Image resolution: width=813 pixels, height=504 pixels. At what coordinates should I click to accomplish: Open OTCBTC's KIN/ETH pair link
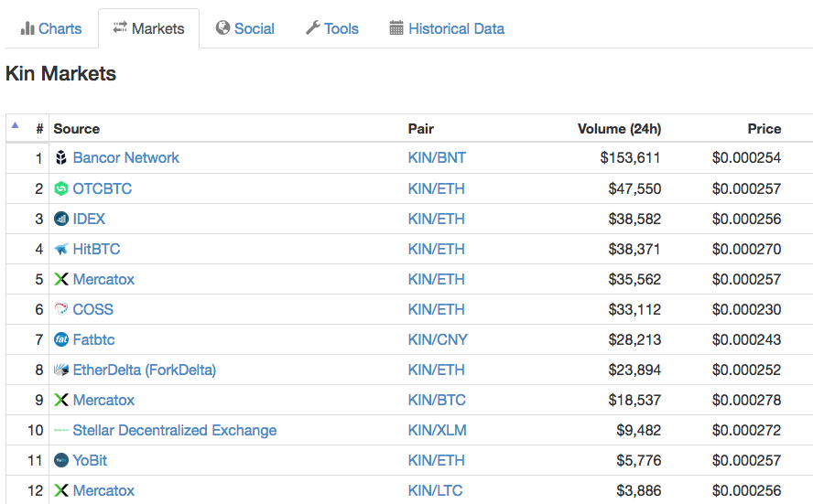pos(437,188)
